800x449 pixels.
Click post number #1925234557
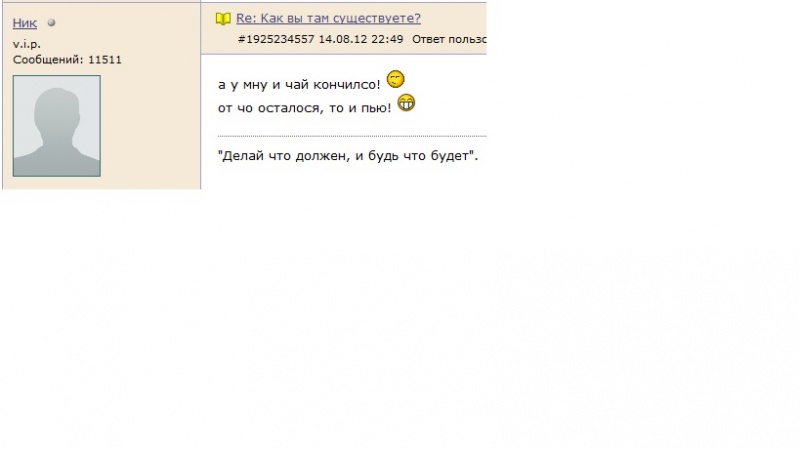276,39
